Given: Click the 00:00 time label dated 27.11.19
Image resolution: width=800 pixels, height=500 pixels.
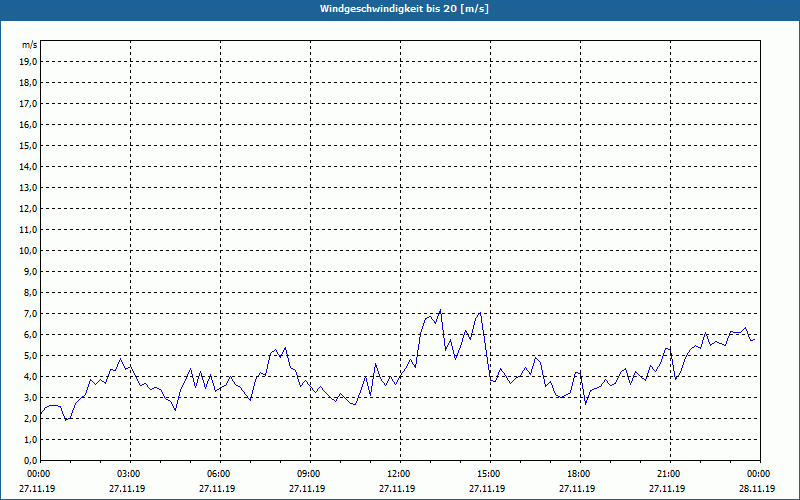Looking at the screenshot, I should pos(37,474).
